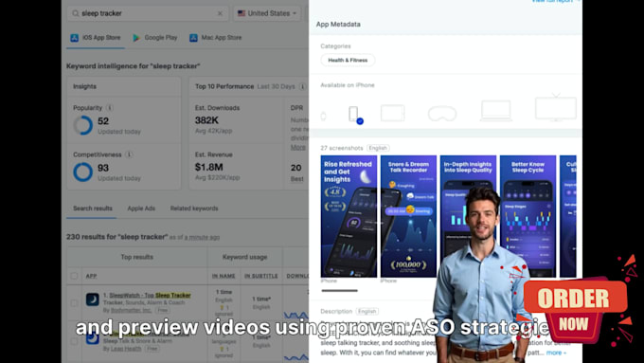Click the screenshots horizontal scrollbar

[340, 291]
